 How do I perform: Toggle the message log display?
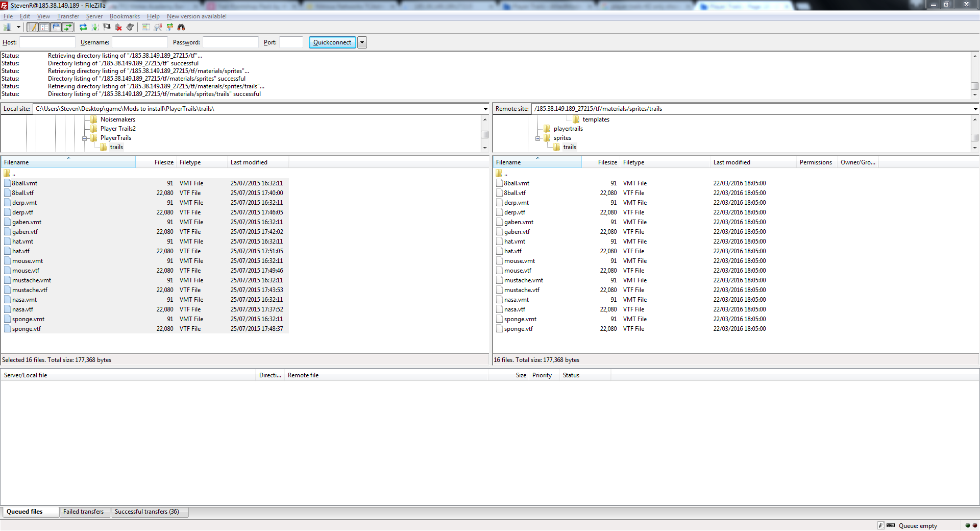click(x=33, y=27)
